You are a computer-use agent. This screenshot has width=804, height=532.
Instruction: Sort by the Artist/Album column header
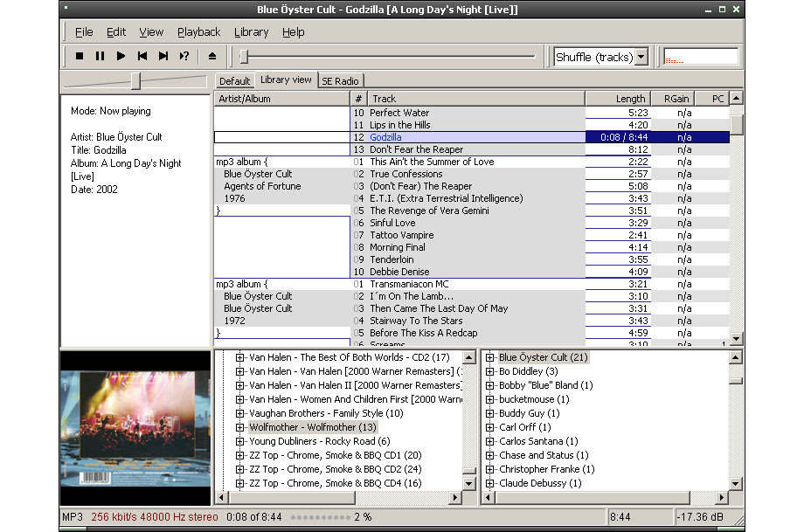282,99
